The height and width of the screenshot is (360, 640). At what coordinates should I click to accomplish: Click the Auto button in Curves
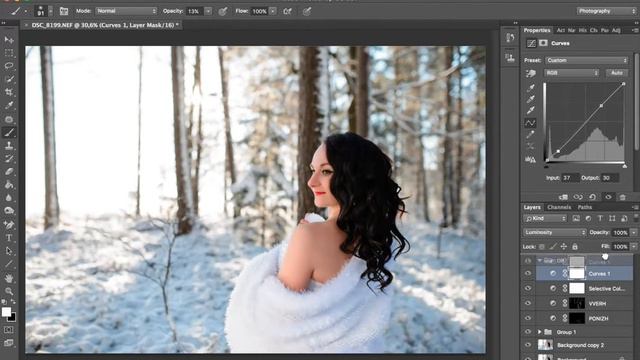[x=617, y=73]
